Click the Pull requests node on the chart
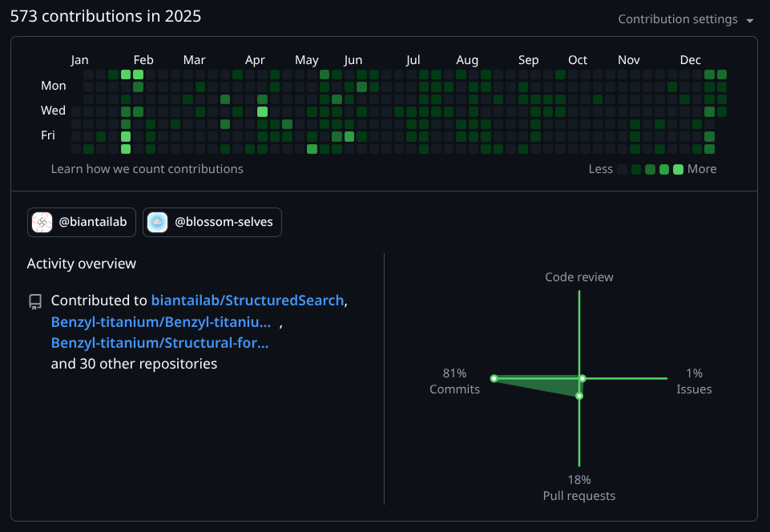Screen dimensions: 770x532 coord(579,394)
